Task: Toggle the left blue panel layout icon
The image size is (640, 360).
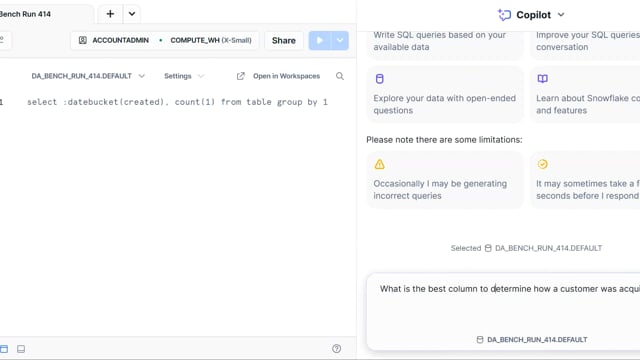Action: click(x=4, y=349)
